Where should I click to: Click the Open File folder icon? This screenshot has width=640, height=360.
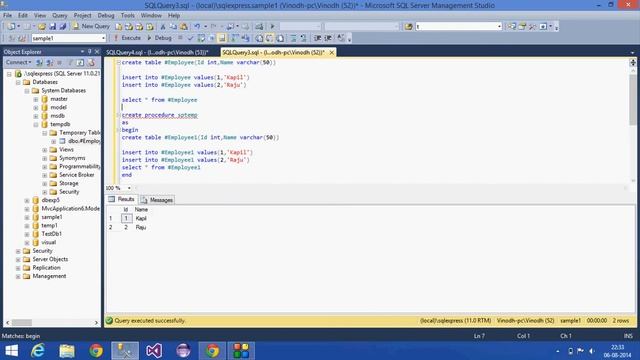pyautogui.click(x=42, y=26)
